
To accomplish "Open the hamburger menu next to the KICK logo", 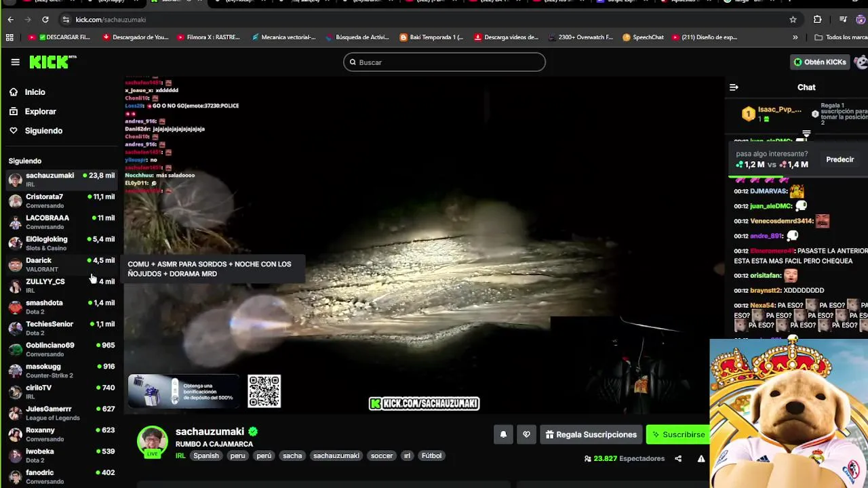I will coord(15,62).
